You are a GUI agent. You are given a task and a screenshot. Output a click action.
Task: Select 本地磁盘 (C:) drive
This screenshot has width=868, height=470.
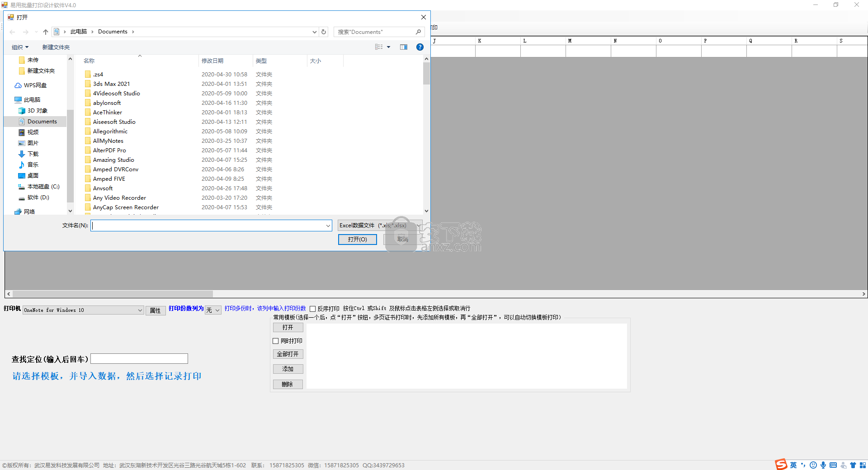tap(39, 187)
